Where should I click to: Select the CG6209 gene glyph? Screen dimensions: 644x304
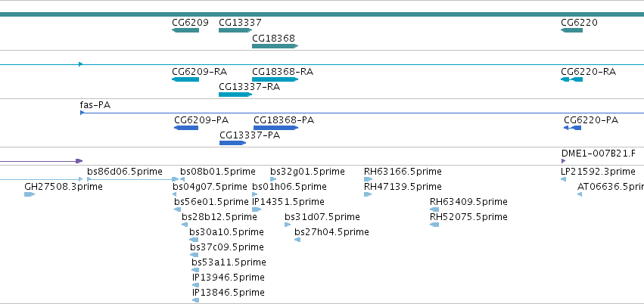(185, 30)
